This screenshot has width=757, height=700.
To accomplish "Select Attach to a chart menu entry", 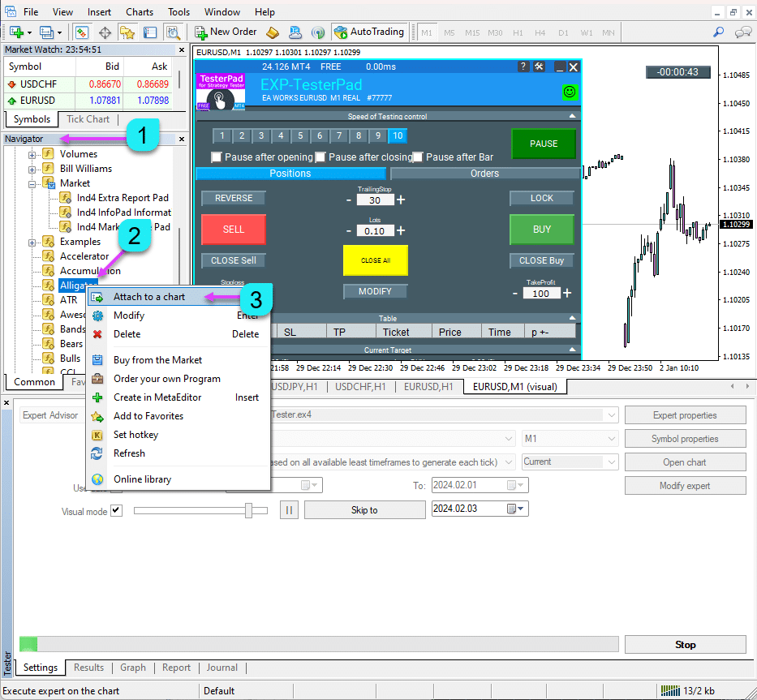I will pos(149,297).
